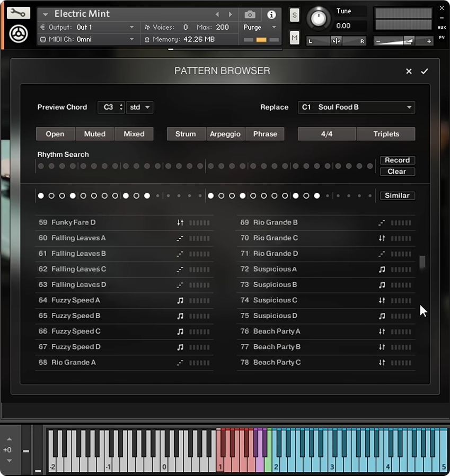This screenshot has width=450, height=476.
Task: Toggle Mute M button
Action: point(294,38)
